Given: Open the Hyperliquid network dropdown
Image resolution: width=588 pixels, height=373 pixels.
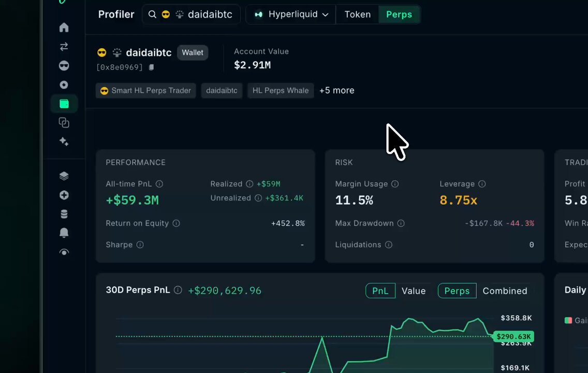Looking at the screenshot, I should click(x=291, y=15).
